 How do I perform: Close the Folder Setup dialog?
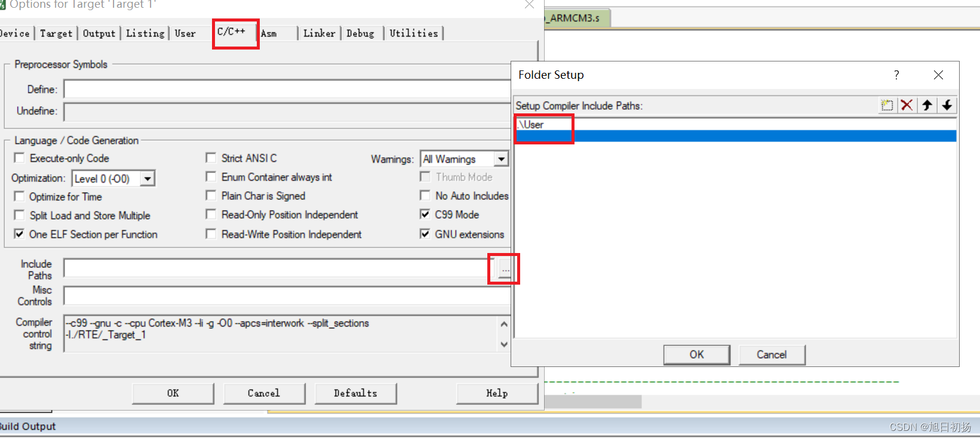tap(938, 75)
